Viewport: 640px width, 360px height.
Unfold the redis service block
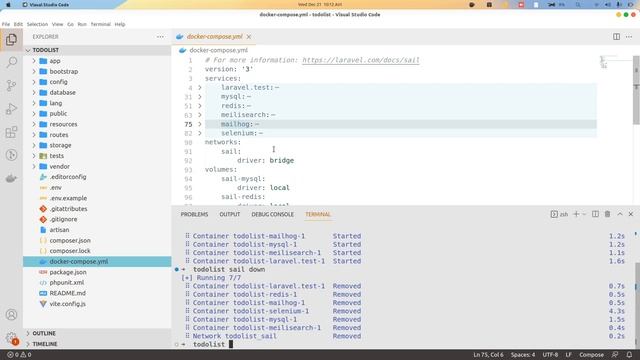pyautogui.click(x=200, y=106)
